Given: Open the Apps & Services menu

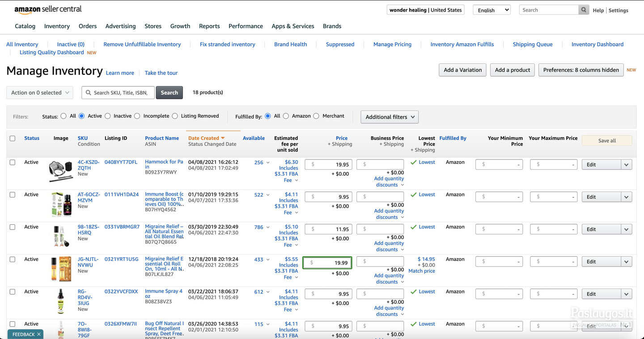Looking at the screenshot, I should (293, 26).
